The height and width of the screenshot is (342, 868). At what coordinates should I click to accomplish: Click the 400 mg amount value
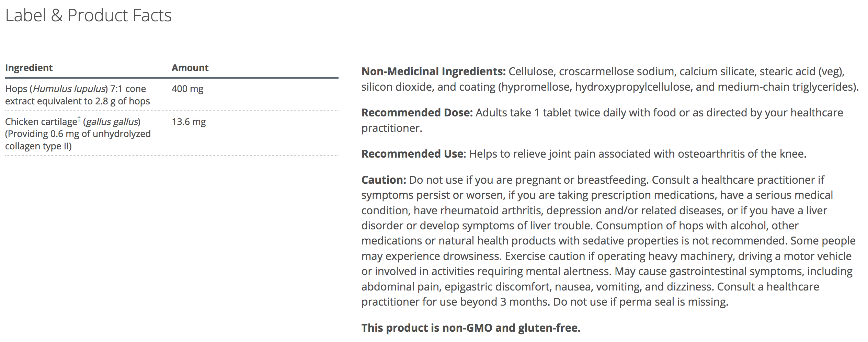click(x=187, y=89)
